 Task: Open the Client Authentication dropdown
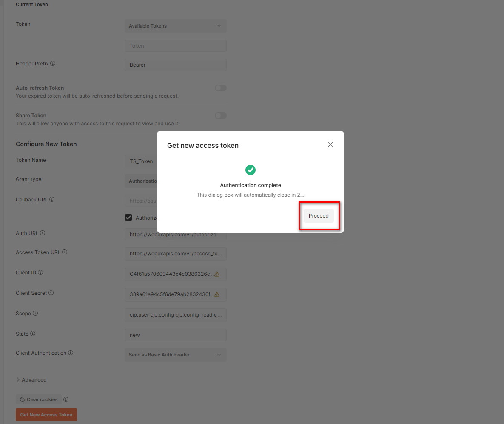pos(176,355)
